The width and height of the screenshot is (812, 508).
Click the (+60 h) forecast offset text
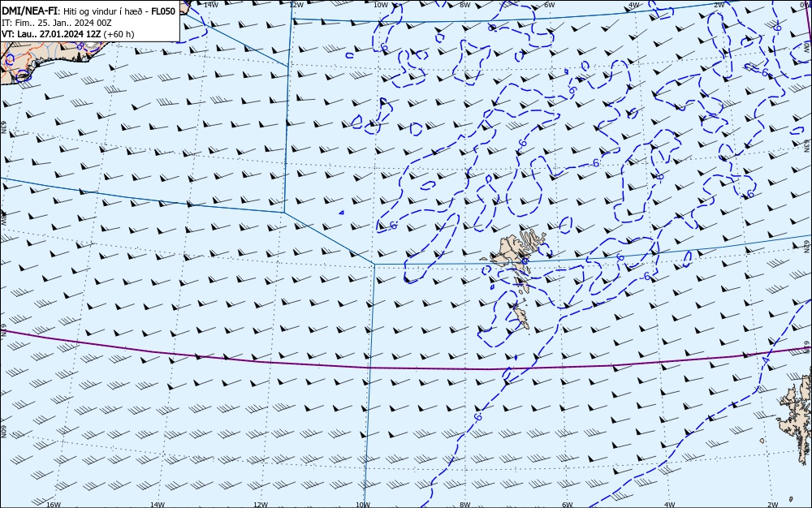(119, 34)
